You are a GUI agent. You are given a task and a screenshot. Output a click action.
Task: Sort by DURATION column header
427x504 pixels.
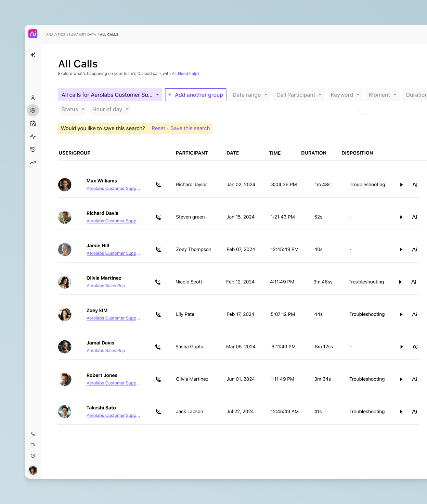[314, 153]
